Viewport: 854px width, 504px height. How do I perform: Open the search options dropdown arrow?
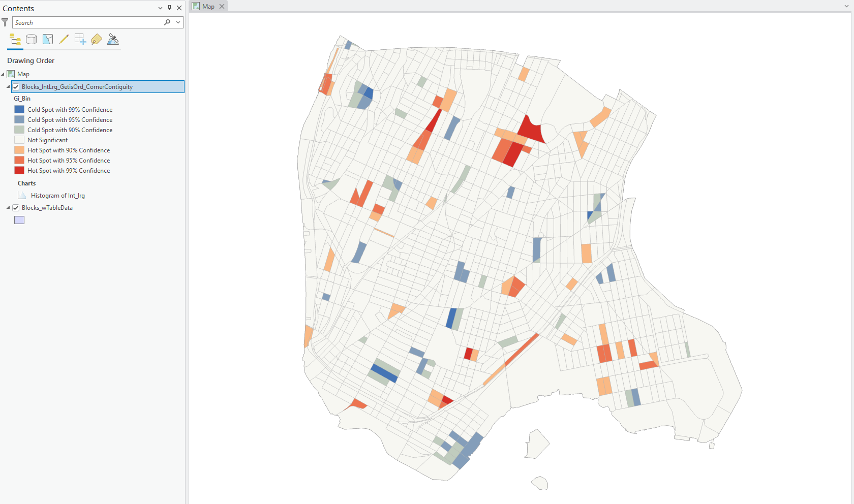pyautogui.click(x=178, y=22)
